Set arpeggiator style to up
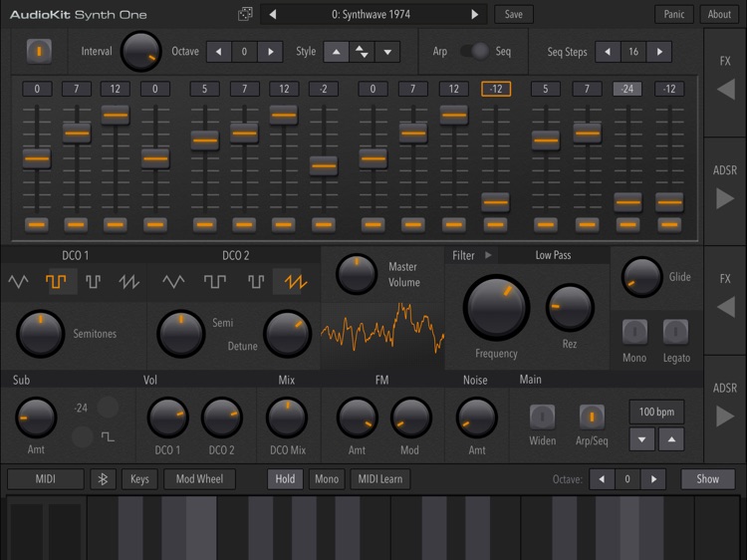 coord(337,52)
